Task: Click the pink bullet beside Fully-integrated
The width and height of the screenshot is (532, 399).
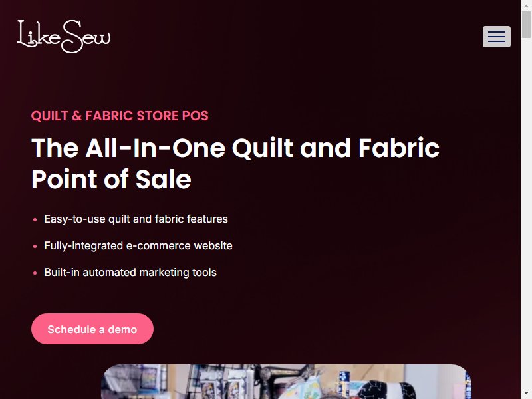Action: click(x=35, y=246)
